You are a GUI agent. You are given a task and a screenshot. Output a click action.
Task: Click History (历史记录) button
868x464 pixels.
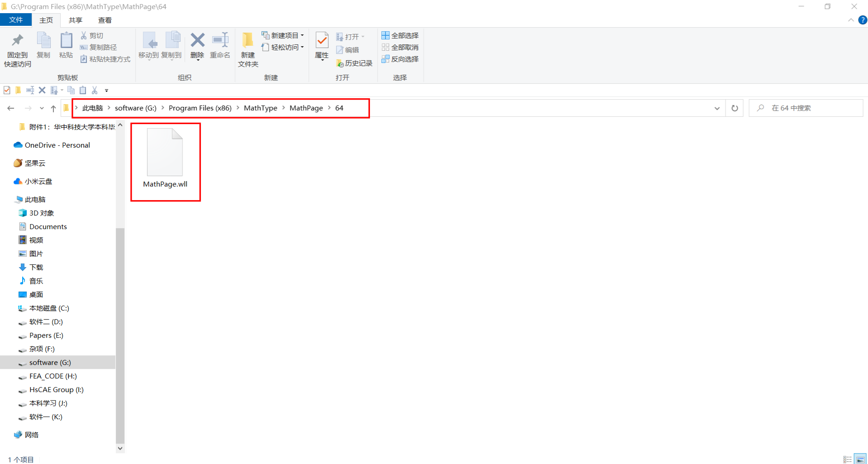(354, 63)
